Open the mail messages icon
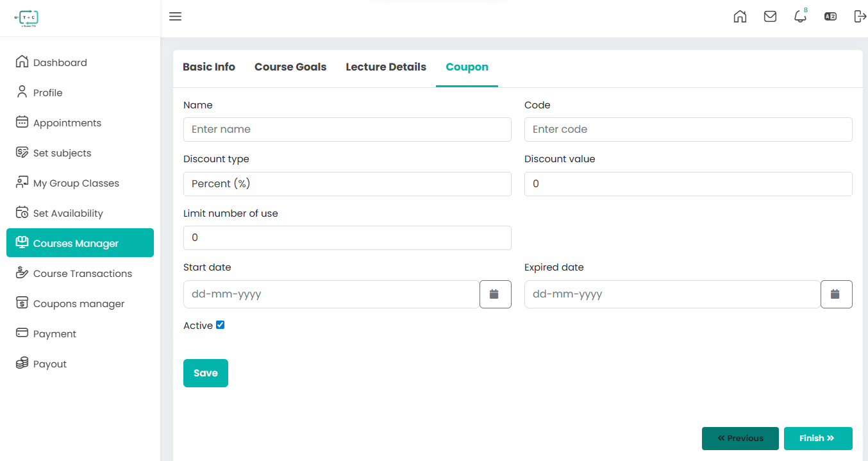 (x=770, y=17)
